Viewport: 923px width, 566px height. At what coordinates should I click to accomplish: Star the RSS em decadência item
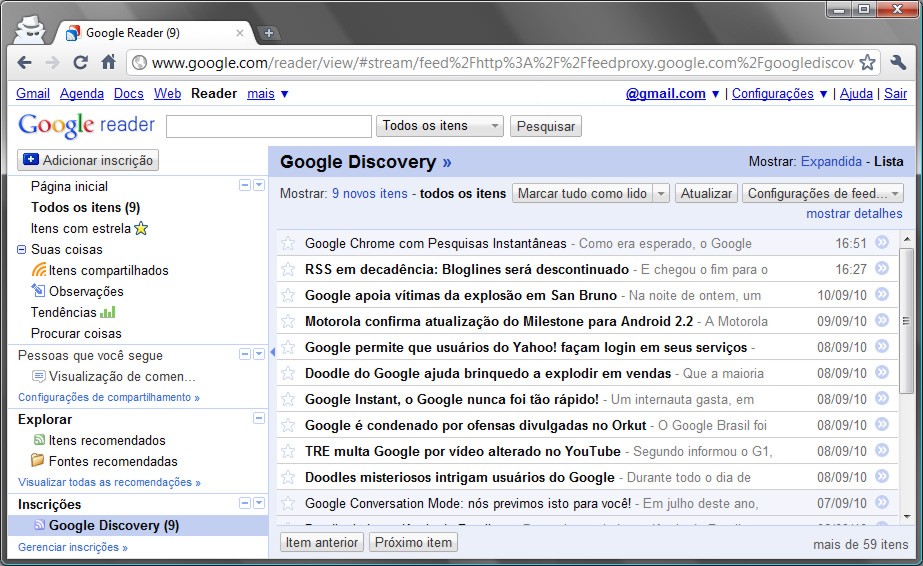tap(288, 269)
